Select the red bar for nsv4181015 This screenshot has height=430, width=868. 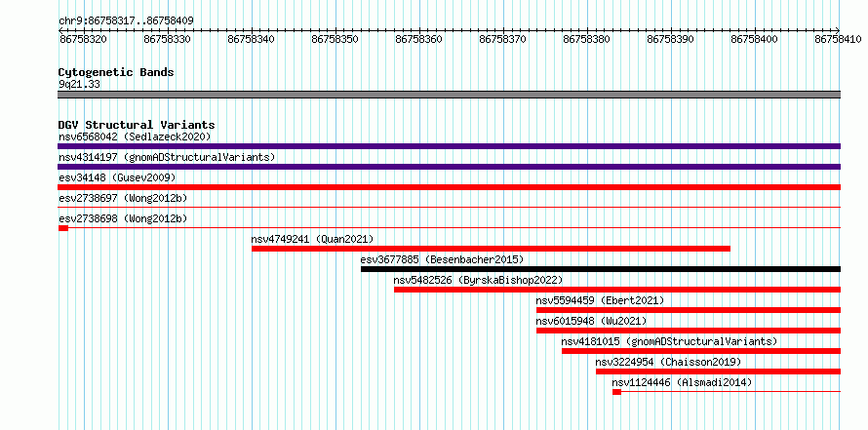pos(701,351)
